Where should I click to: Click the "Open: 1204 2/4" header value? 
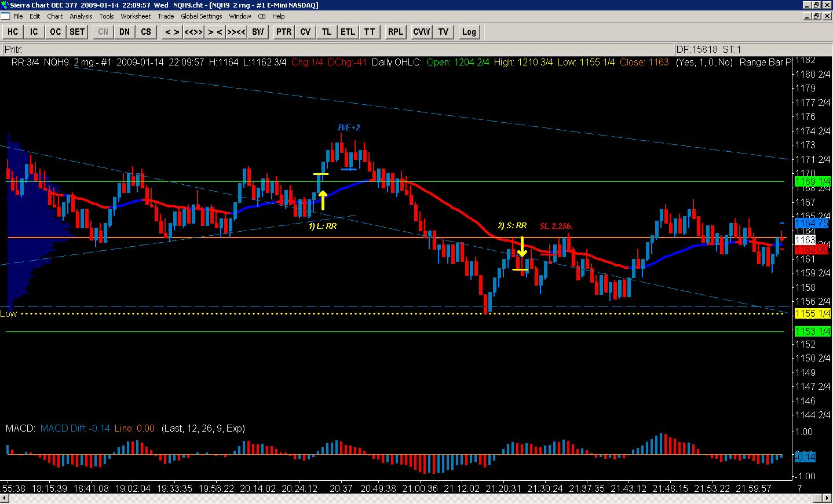tap(459, 62)
